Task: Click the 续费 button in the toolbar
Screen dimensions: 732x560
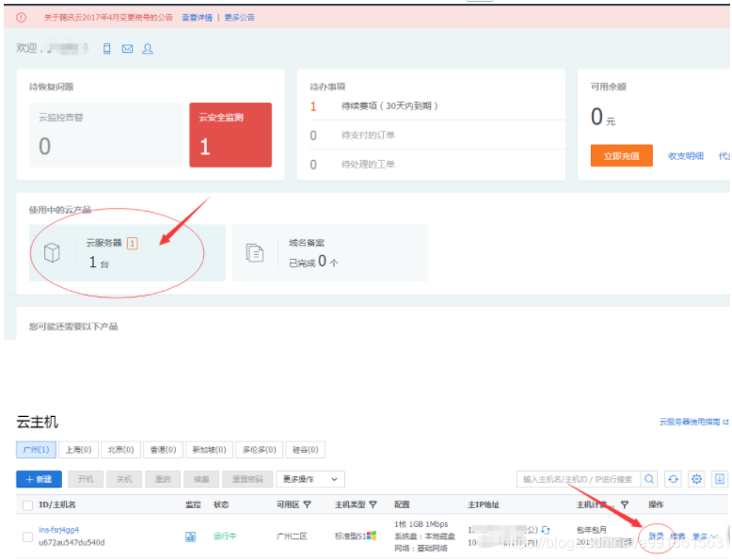Action: [201, 479]
